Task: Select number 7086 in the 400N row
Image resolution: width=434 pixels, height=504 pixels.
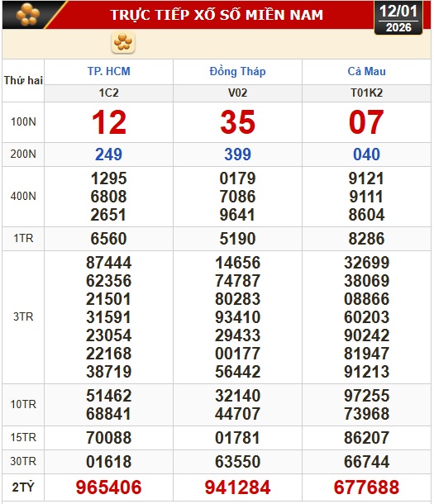Action: [237, 197]
